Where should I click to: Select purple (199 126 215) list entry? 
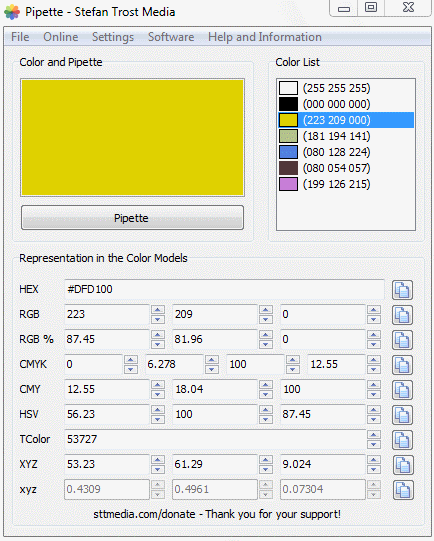pos(346,184)
